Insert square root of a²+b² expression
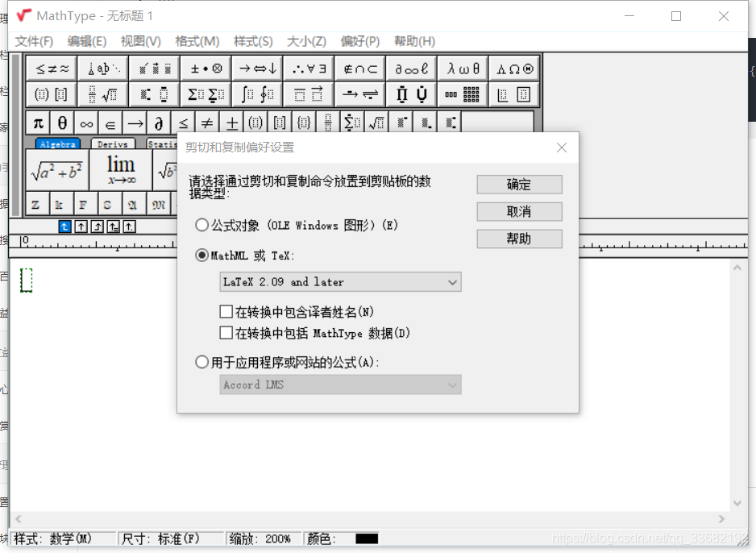This screenshot has width=756, height=553. coord(57,170)
